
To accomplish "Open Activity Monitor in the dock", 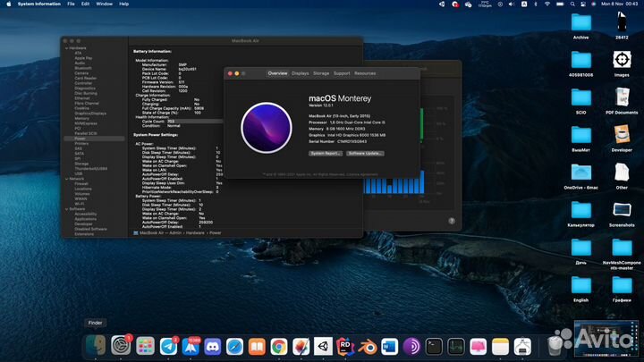I will (x=456, y=347).
